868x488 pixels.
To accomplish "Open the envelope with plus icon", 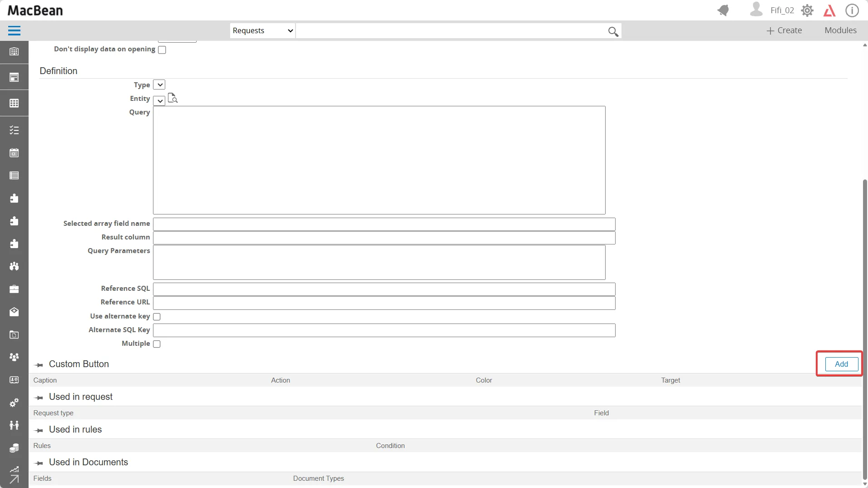I will pos(14,312).
